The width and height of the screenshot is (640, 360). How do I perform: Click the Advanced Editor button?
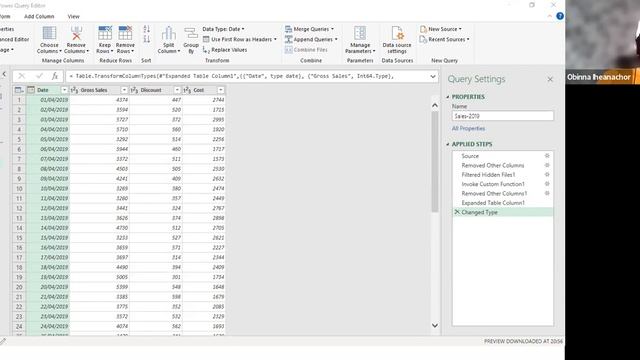click(14, 40)
